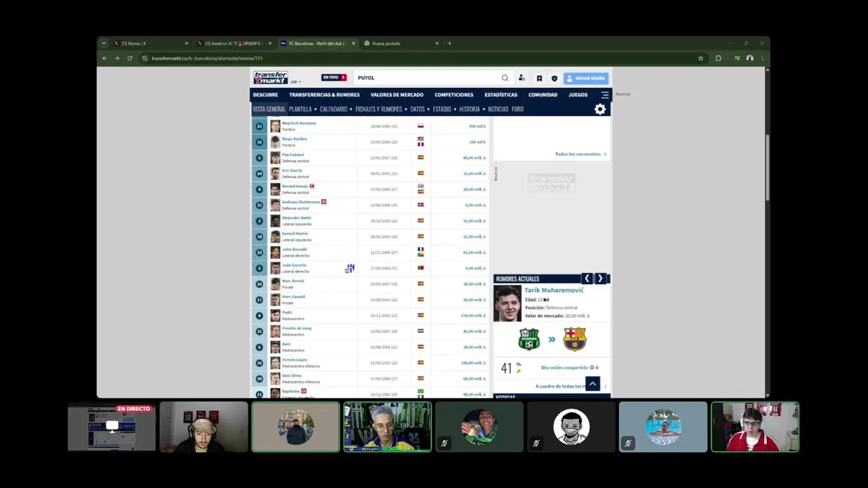
Task: Open new browser tab with plus
Action: click(x=449, y=43)
